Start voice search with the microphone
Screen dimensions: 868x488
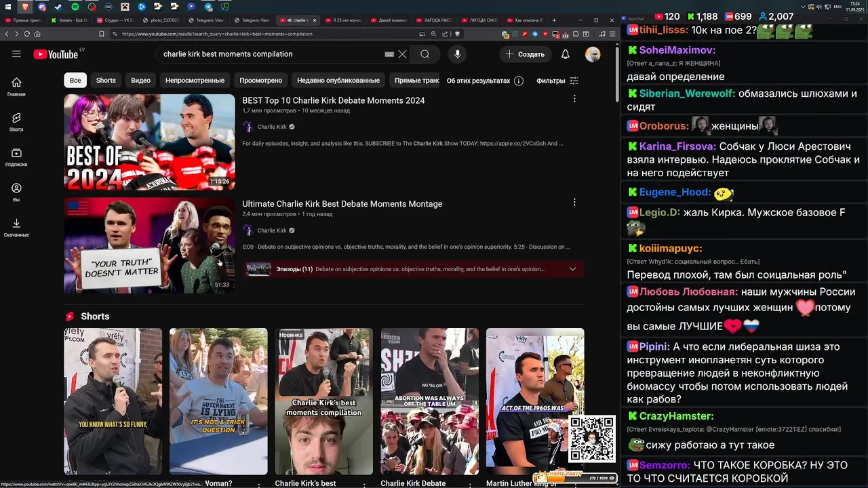458,54
